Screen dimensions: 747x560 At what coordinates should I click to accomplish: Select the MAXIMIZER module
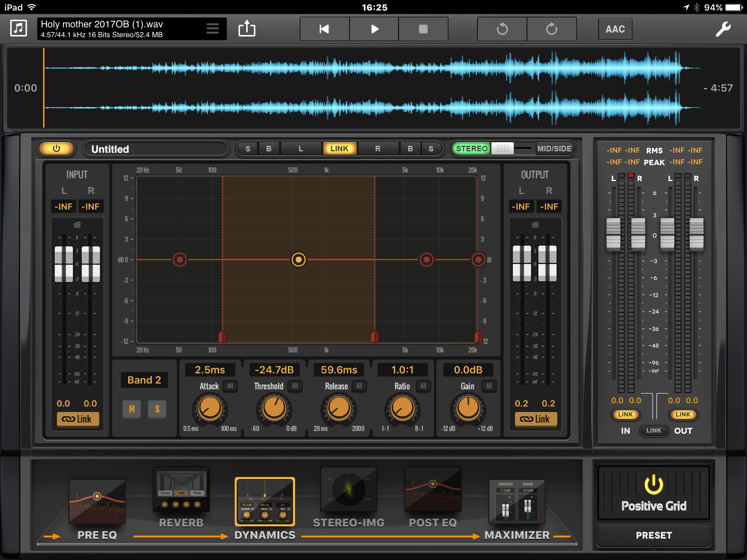pyautogui.click(x=516, y=502)
